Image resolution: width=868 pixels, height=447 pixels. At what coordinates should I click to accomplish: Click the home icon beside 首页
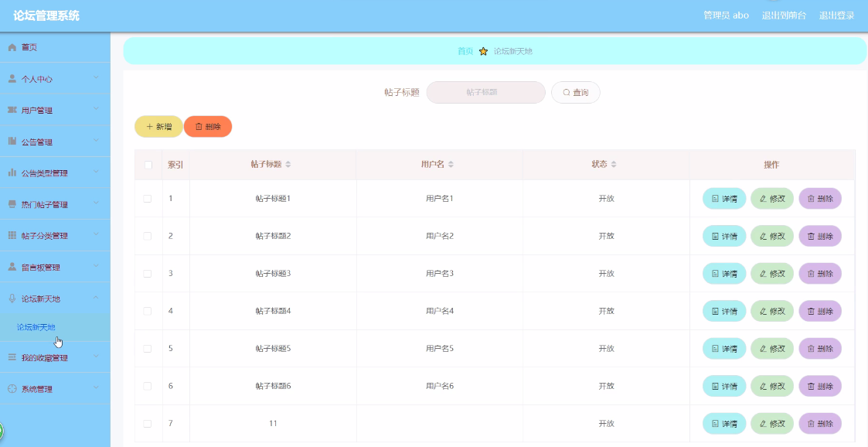click(12, 48)
